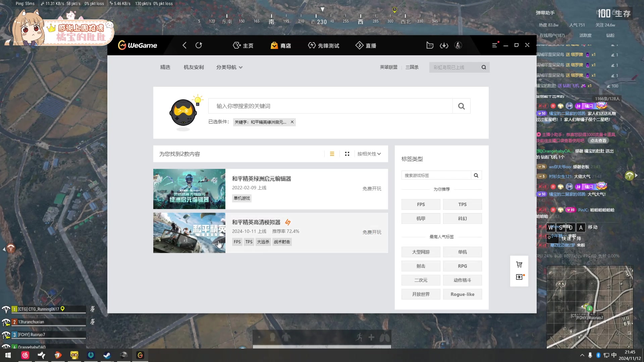The width and height of the screenshot is (644, 362).
Task: Toggle the FPS recommended tag filter
Action: click(421, 204)
